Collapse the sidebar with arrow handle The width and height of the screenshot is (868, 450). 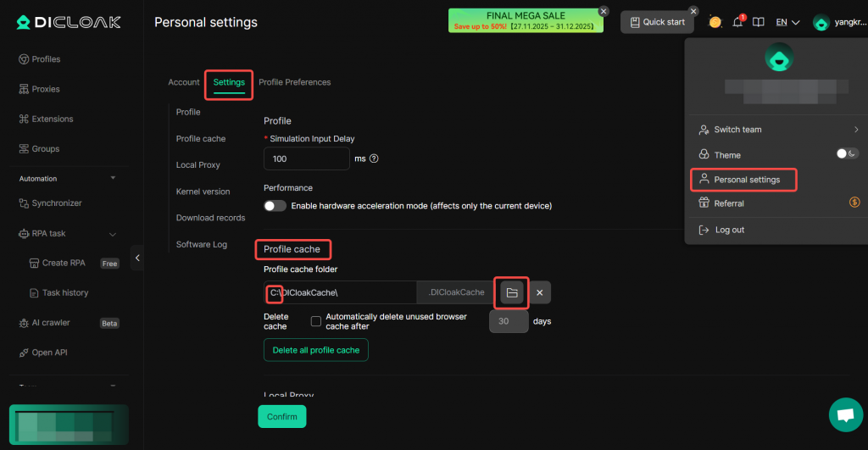click(x=137, y=257)
